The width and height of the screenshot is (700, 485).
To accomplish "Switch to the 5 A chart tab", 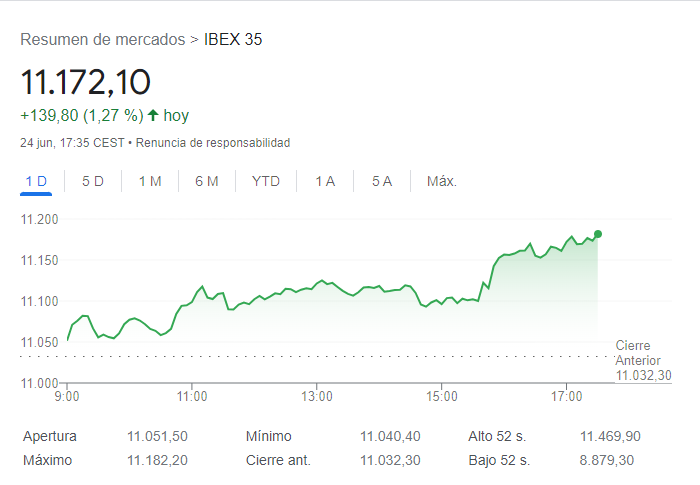I will (x=382, y=181).
